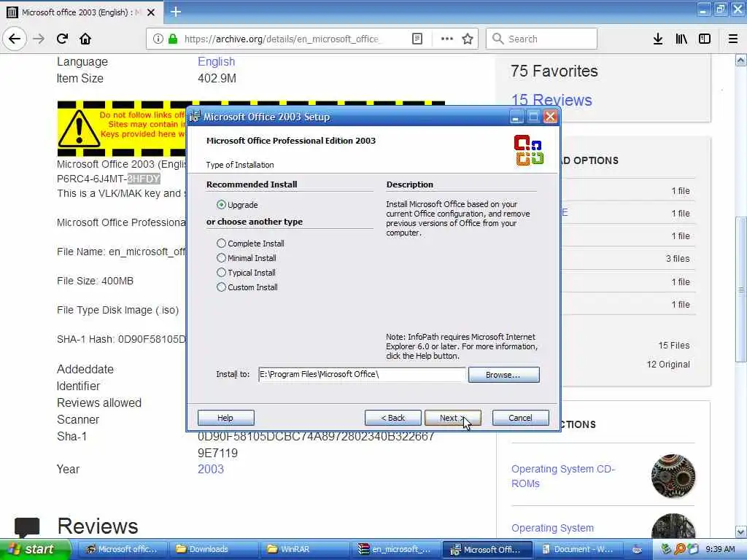The width and height of the screenshot is (747, 560).
Task: Open the 2003 year link
Action: (211, 469)
